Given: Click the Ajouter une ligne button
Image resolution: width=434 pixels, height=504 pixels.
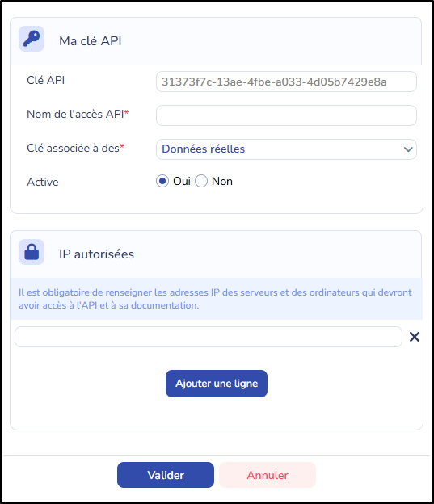Looking at the screenshot, I should point(217,384).
